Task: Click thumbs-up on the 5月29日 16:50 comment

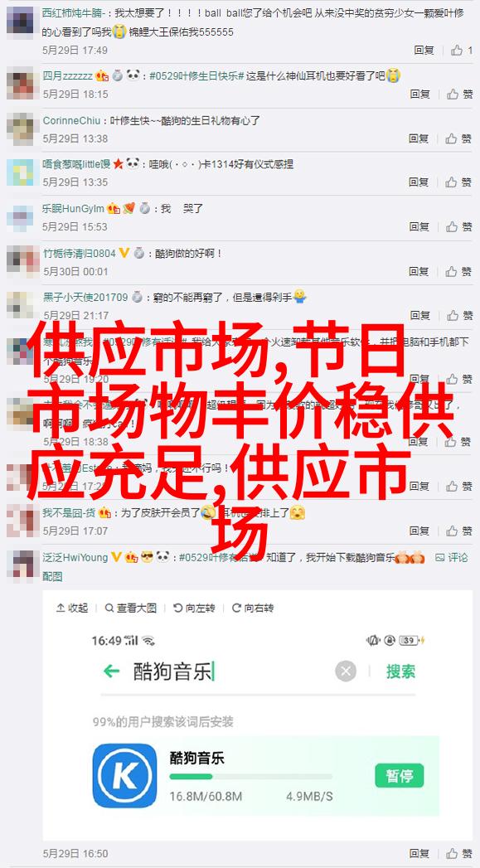Action: [x=461, y=854]
